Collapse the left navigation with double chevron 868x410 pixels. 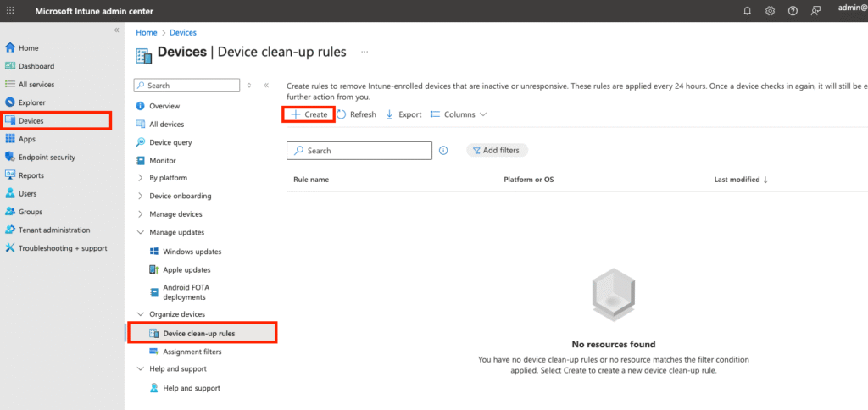click(x=117, y=30)
